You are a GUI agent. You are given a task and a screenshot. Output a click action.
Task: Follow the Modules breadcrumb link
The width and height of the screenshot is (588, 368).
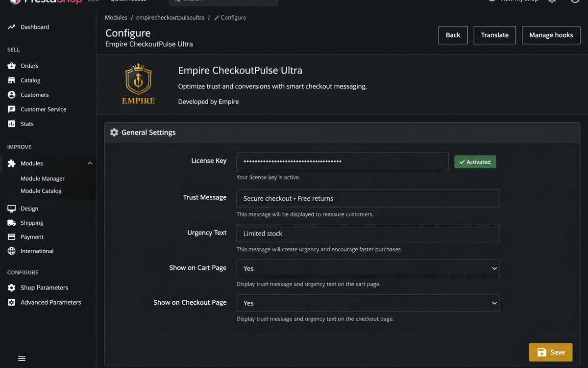[x=116, y=17]
